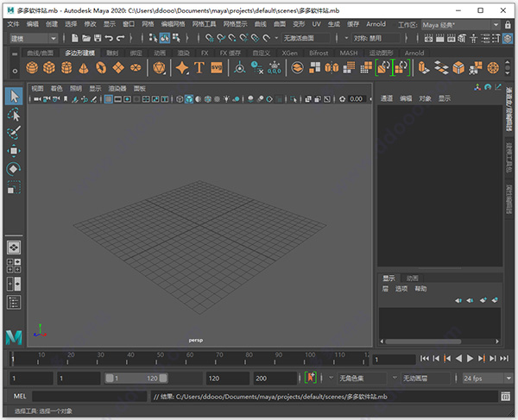518x420 pixels.
Task: Expand the 24 fps frame rate dropdown
Action: coord(482,379)
